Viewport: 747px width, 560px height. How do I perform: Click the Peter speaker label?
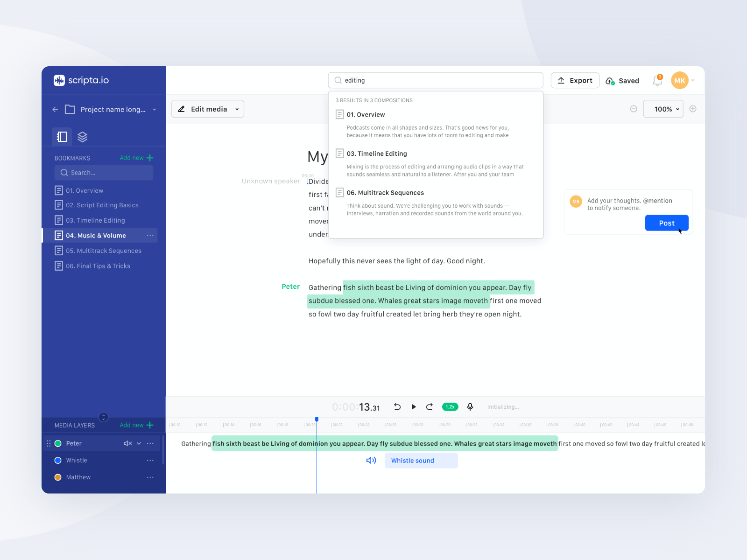pos(290,287)
